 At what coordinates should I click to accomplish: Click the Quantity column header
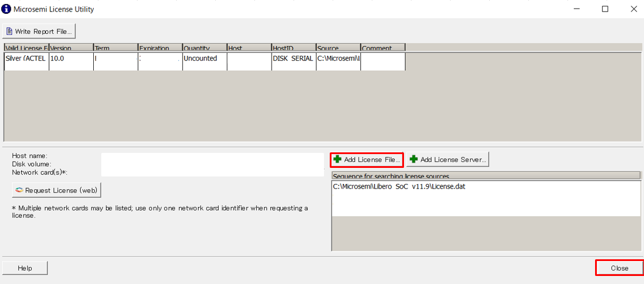tap(204, 48)
